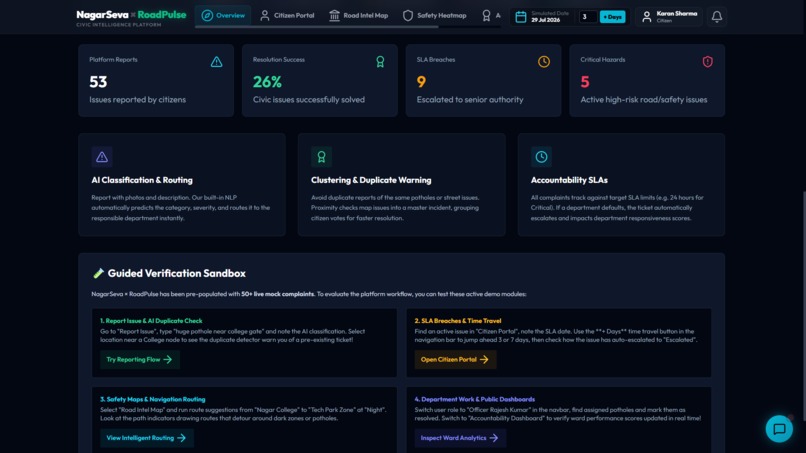This screenshot has width=806, height=453.
Task: Open the floating chat assistant button
Action: point(779,428)
